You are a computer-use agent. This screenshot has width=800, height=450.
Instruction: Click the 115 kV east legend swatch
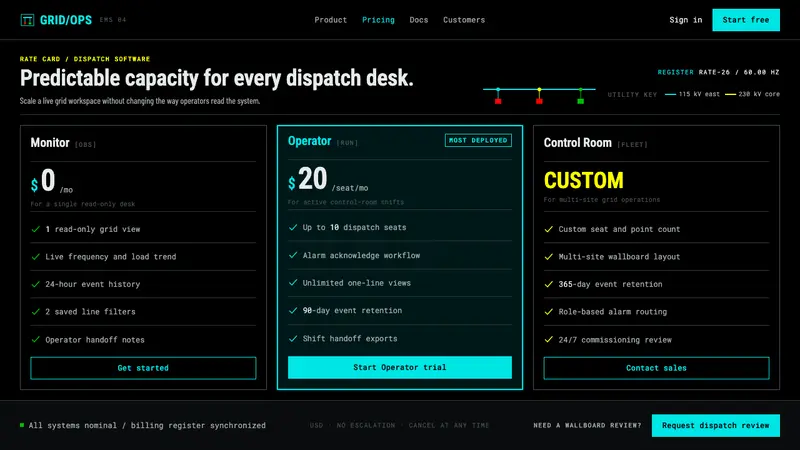[670, 94]
